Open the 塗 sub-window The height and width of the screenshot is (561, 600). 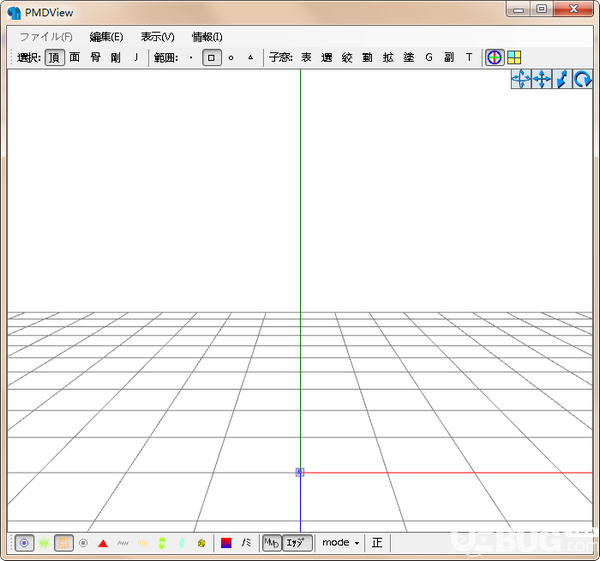pyautogui.click(x=409, y=58)
